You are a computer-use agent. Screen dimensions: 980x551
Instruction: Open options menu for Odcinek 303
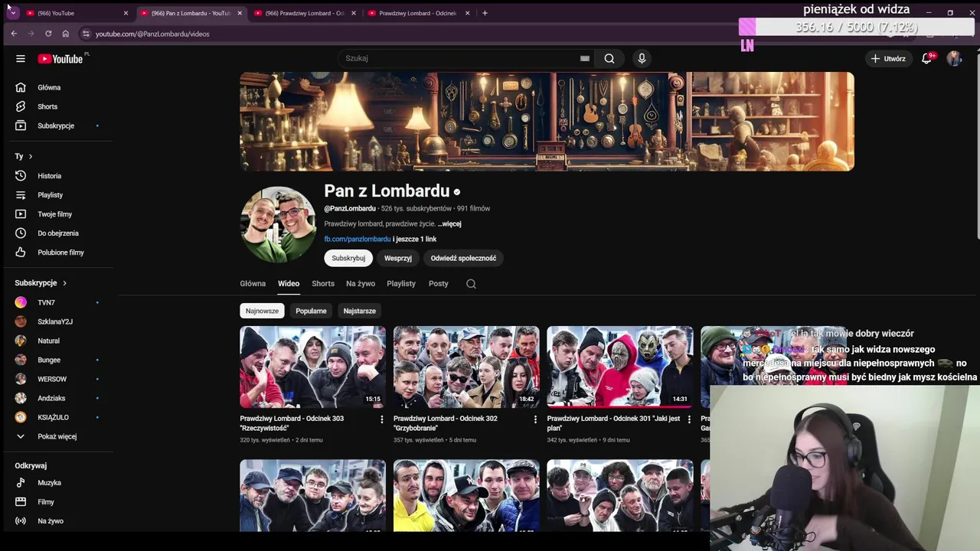pyautogui.click(x=381, y=419)
